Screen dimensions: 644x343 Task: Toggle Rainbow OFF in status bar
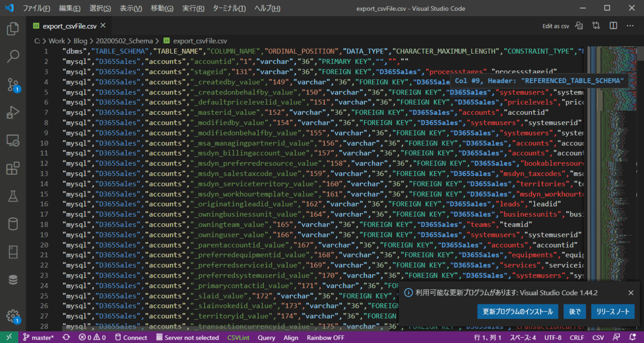(325, 338)
